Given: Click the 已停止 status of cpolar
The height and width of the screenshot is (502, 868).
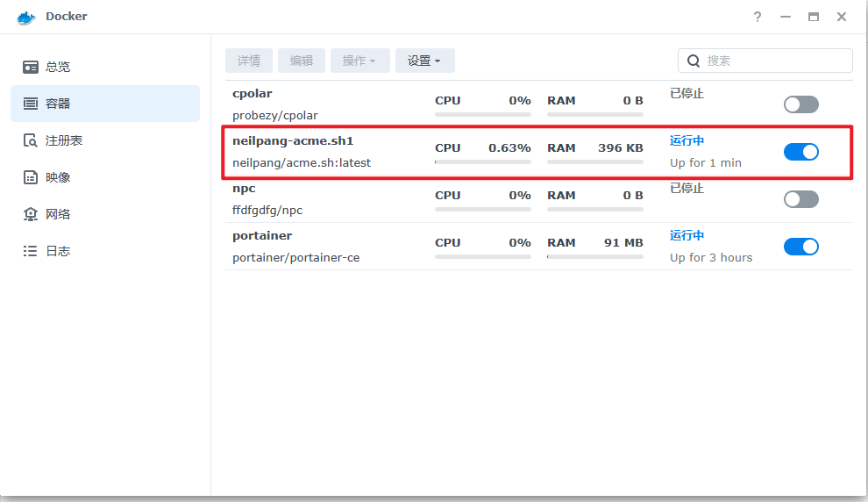Looking at the screenshot, I should (x=687, y=94).
